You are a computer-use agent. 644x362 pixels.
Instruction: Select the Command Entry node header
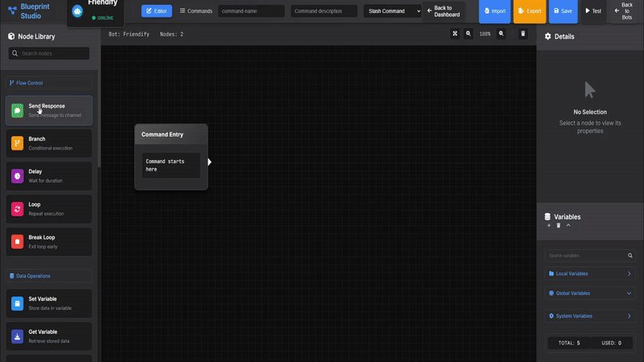[x=171, y=134]
